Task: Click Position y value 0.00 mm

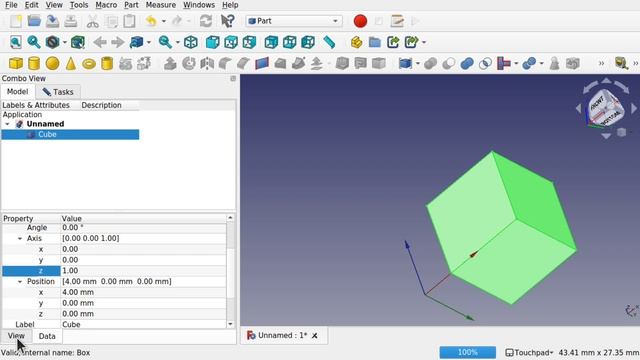Action: click(143, 303)
